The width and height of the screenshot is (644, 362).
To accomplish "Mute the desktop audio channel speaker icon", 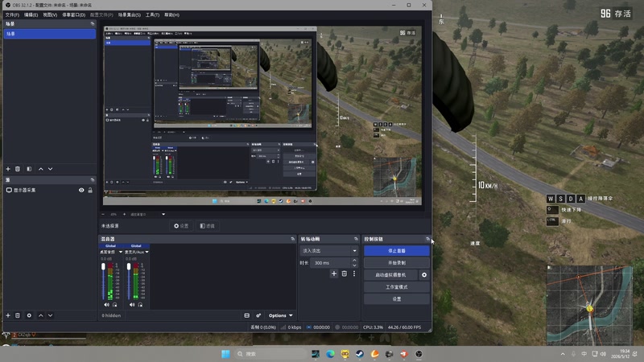I will click(106, 305).
